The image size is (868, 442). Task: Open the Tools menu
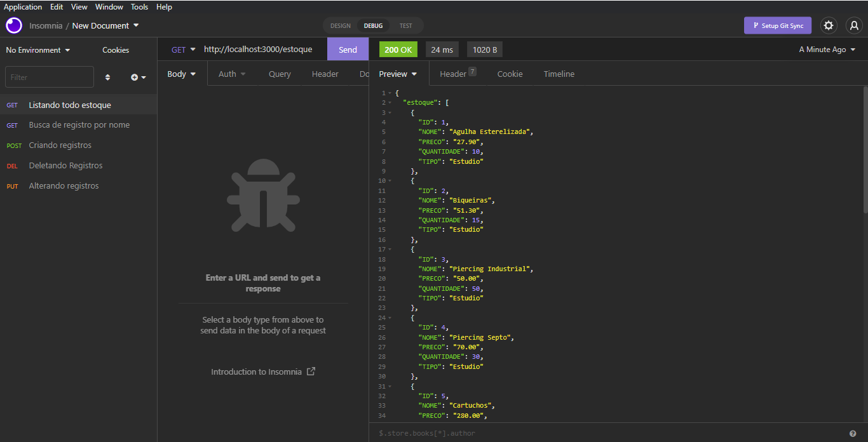(x=139, y=6)
